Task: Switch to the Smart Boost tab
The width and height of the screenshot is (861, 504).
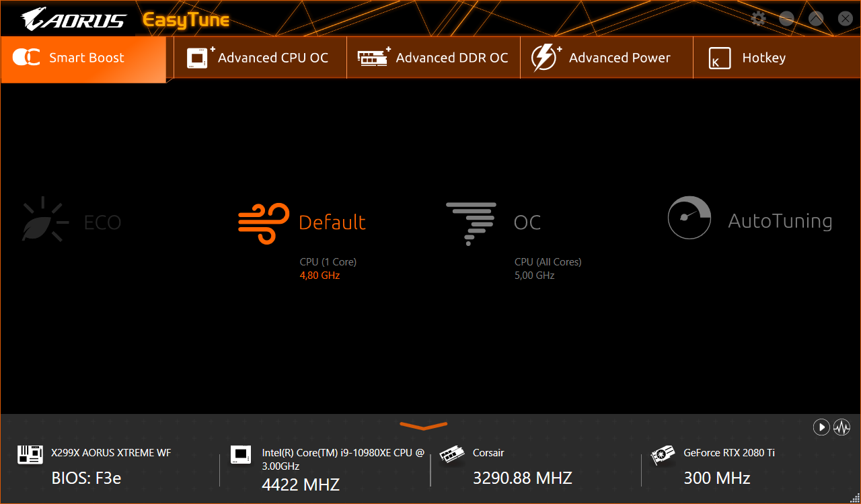Action: coord(83,58)
